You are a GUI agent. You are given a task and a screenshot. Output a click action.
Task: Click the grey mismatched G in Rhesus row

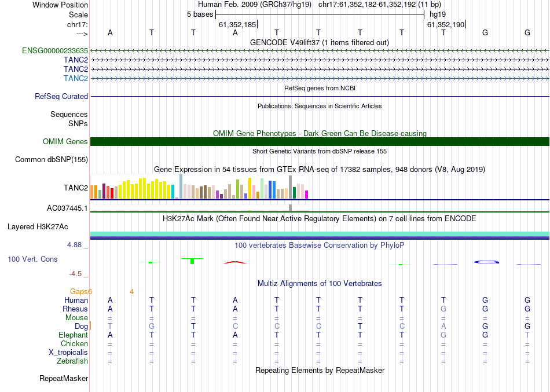[443, 309]
